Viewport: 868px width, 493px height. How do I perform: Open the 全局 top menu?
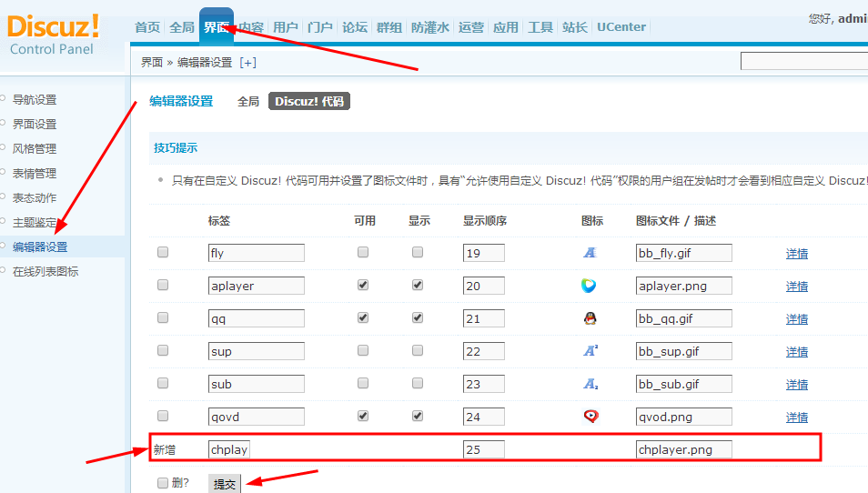tap(182, 27)
